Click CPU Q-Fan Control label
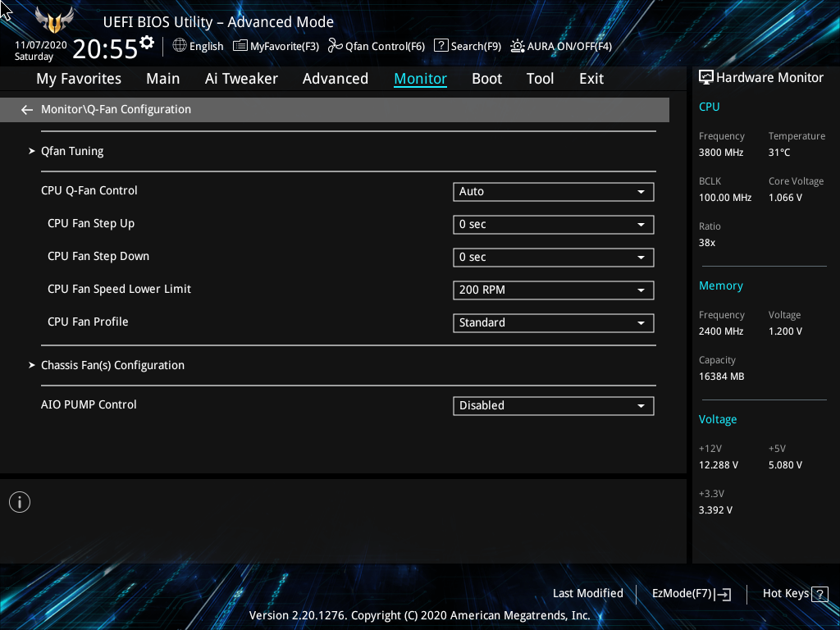Screen dimensions: 840x630 coord(89,190)
